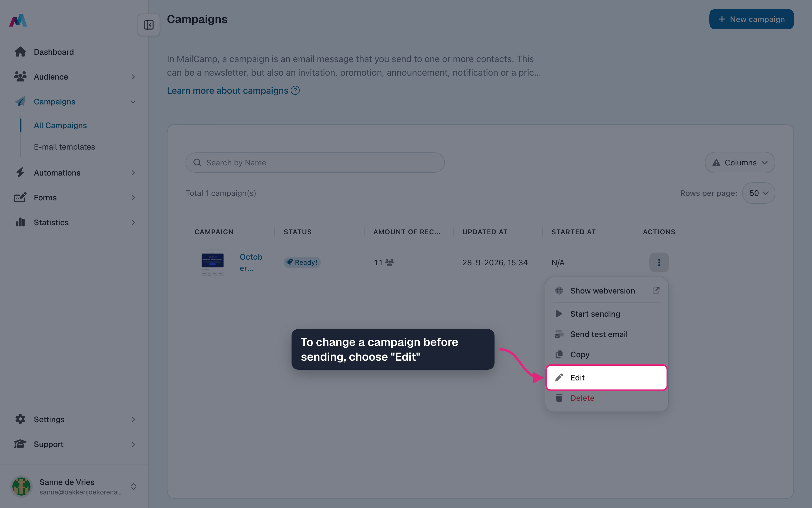Image resolution: width=812 pixels, height=508 pixels.
Task: Click the pencil icon next to Edit
Action: tap(559, 377)
